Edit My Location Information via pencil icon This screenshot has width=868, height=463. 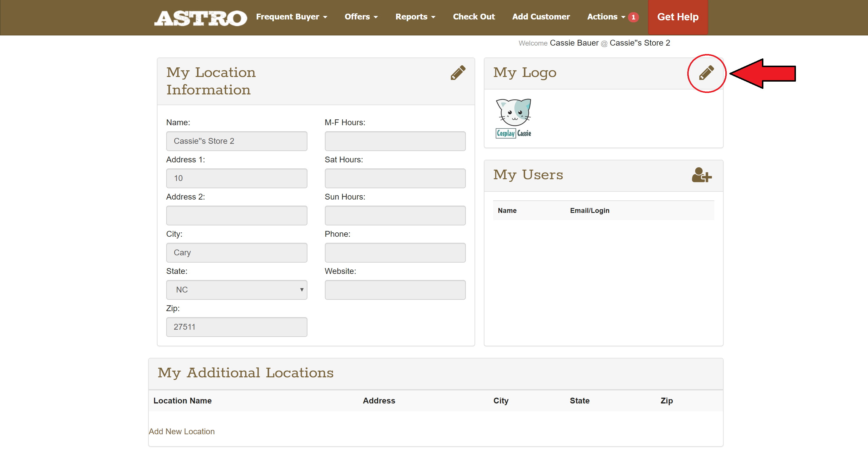pos(458,73)
